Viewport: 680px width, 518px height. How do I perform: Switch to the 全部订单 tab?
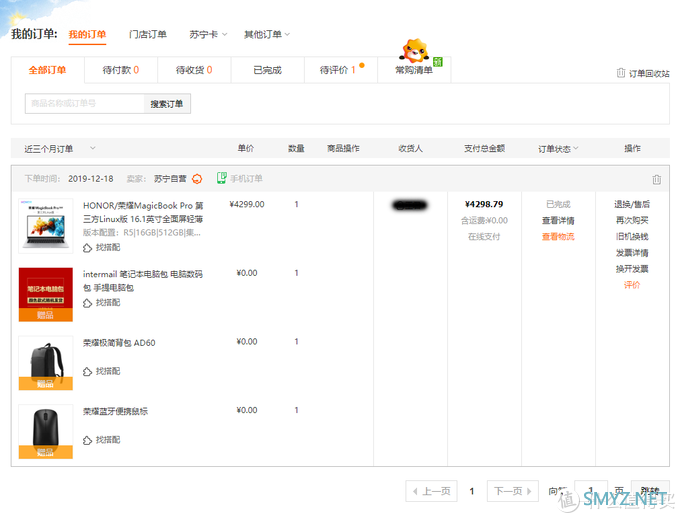pyautogui.click(x=47, y=70)
